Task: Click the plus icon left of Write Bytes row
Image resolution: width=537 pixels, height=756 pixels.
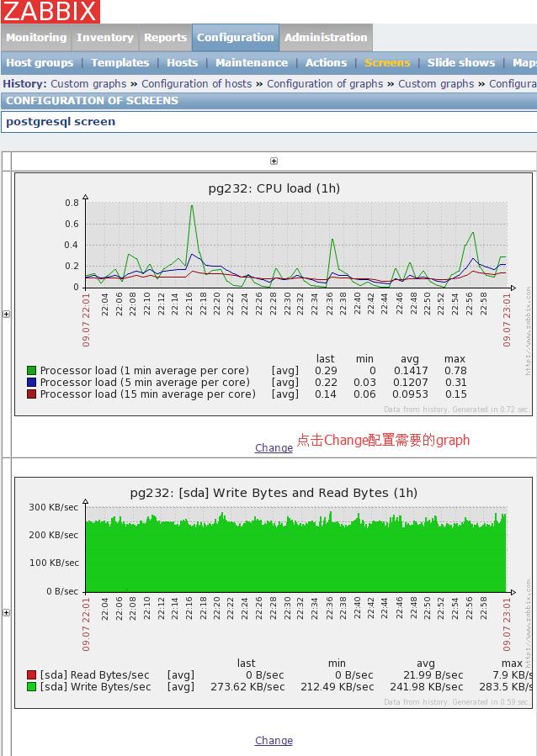Action: pos(7,612)
